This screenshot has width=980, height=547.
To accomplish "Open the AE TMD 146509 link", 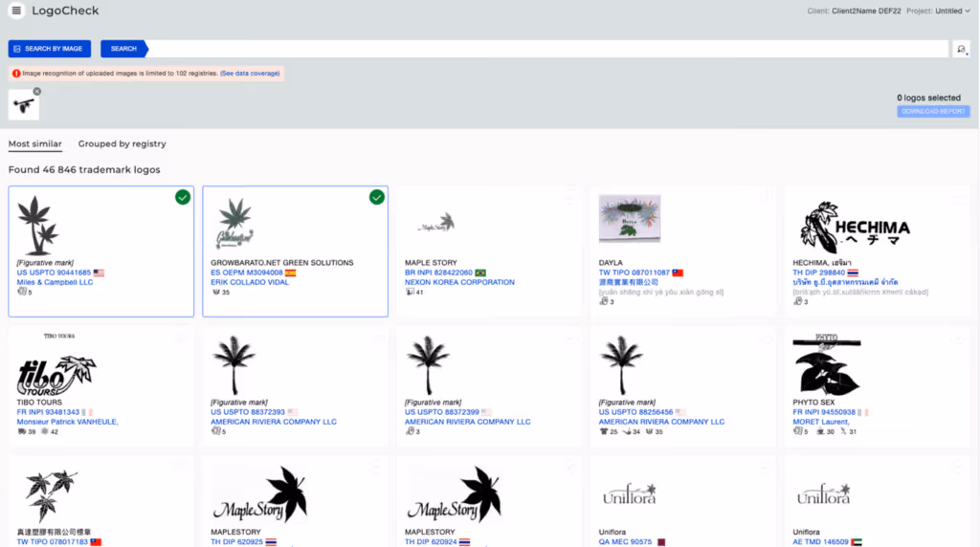I will pyautogui.click(x=820, y=542).
